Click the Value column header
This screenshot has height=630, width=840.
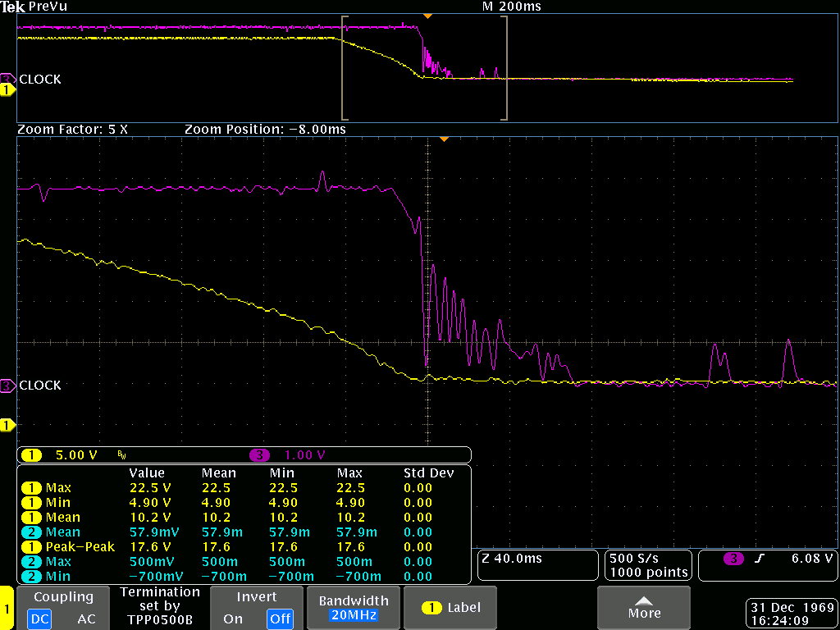tap(147, 473)
